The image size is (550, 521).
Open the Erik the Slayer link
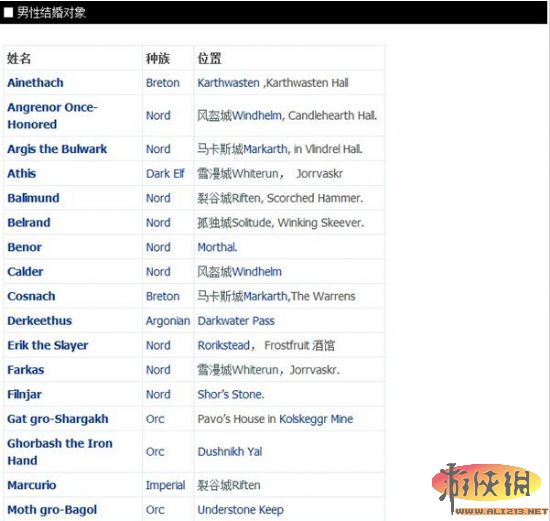pos(48,346)
